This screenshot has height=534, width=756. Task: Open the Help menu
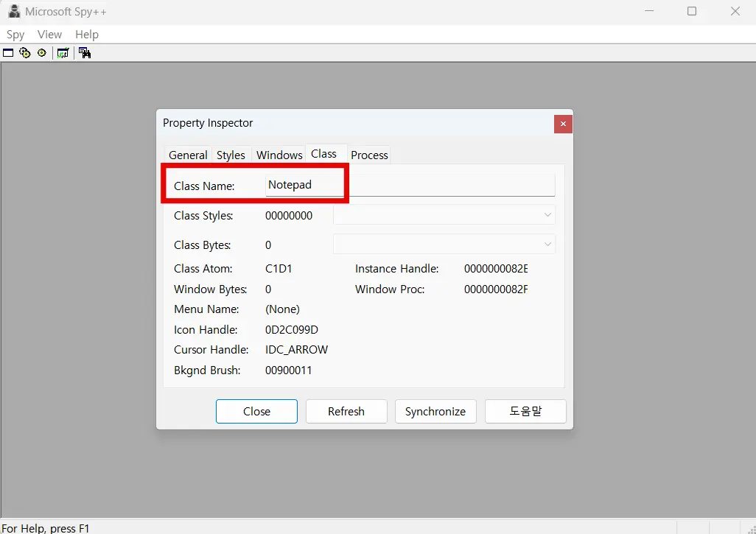tap(87, 35)
